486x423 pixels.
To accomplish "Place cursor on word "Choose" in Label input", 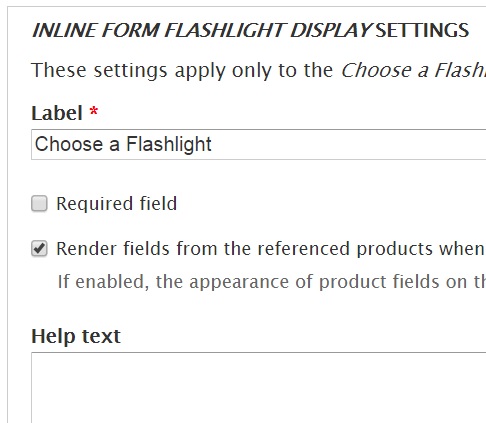I will click(69, 144).
